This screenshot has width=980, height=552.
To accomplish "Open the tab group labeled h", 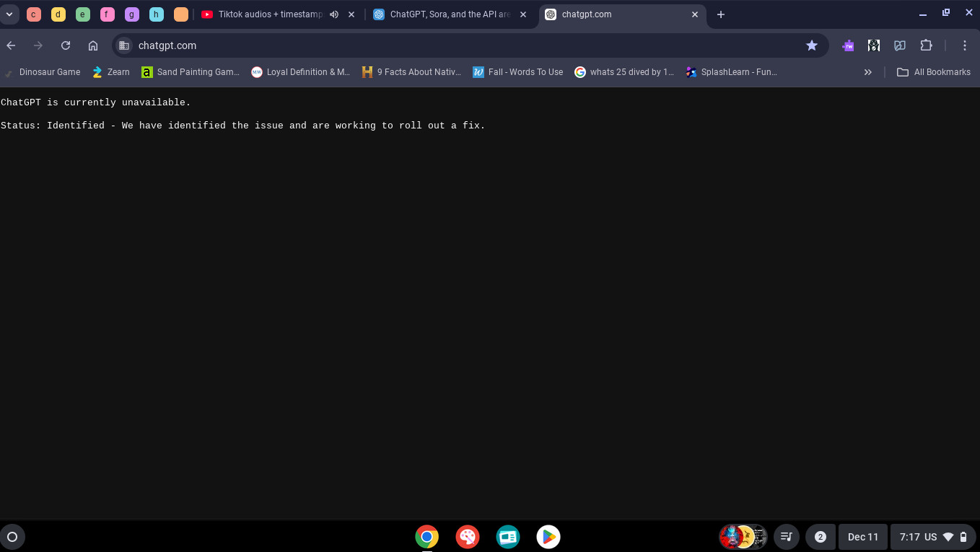I will pos(157,14).
